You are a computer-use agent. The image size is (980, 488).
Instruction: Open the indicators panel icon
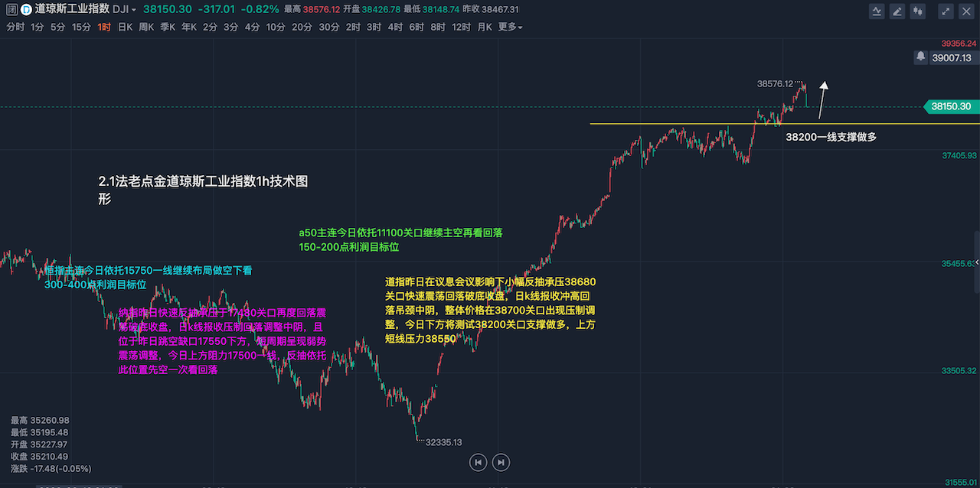pyautogui.click(x=877, y=11)
